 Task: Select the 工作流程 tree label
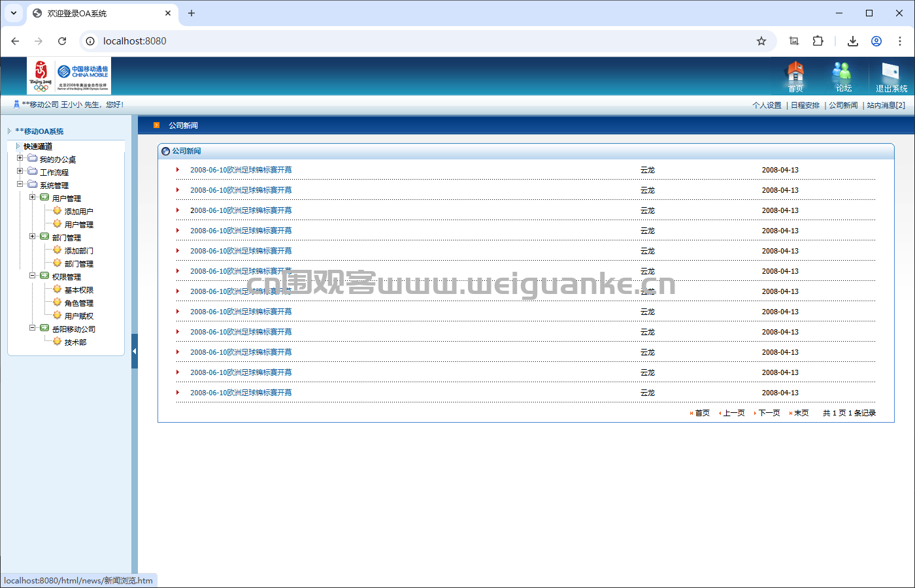54,172
